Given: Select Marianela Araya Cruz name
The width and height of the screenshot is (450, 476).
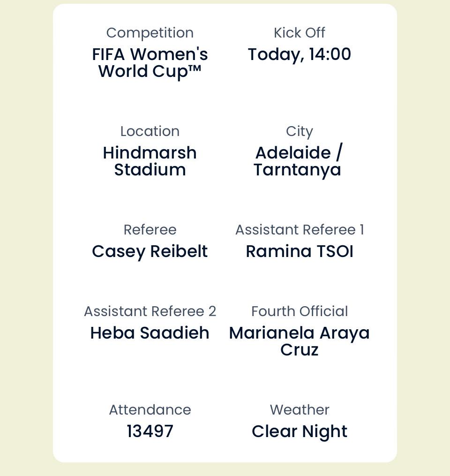Looking at the screenshot, I should pos(300,341).
